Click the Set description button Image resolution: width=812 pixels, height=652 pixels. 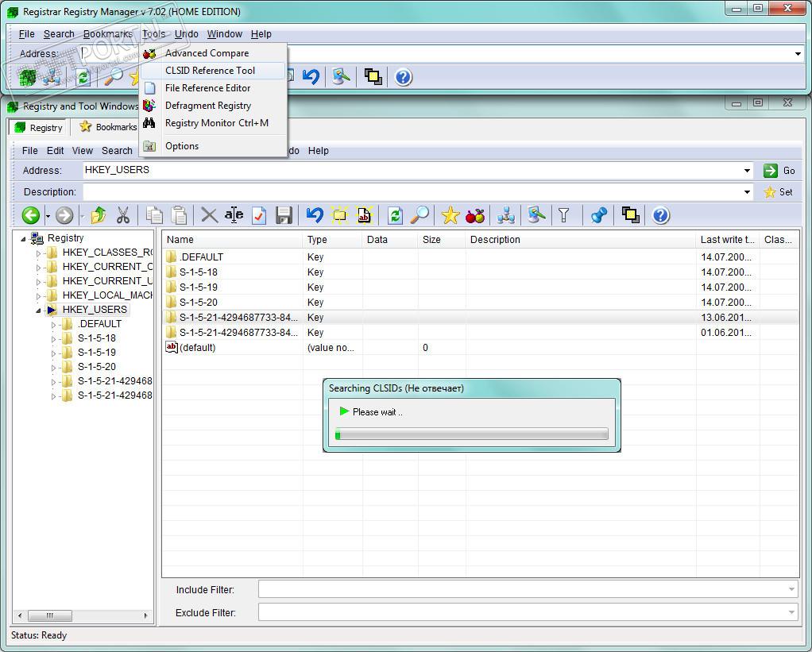779,192
